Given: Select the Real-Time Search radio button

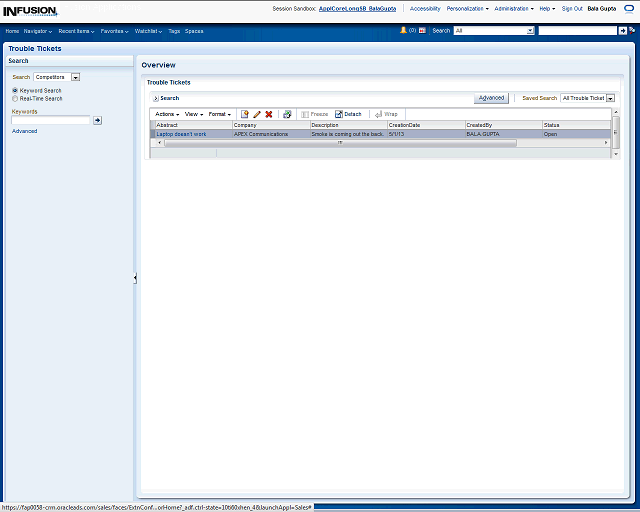Looking at the screenshot, I should tap(15, 99).
